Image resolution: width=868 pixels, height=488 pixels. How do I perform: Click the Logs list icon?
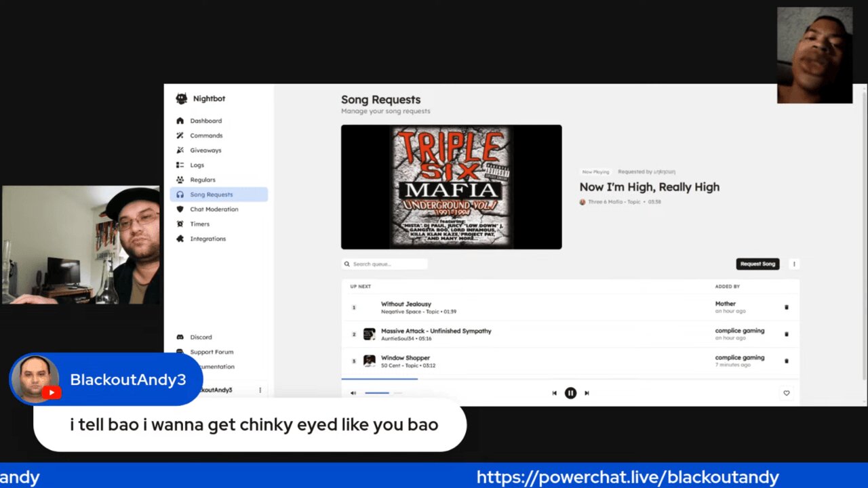[180, 165]
